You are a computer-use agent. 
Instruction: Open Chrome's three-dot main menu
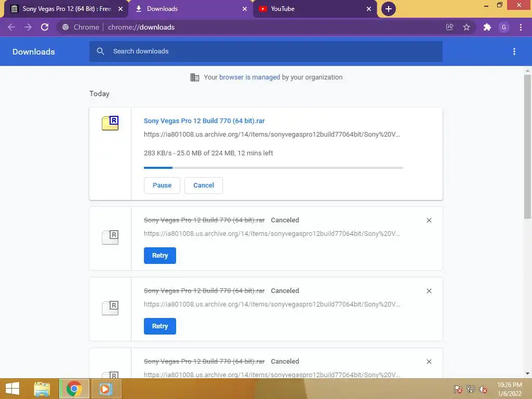(521, 27)
